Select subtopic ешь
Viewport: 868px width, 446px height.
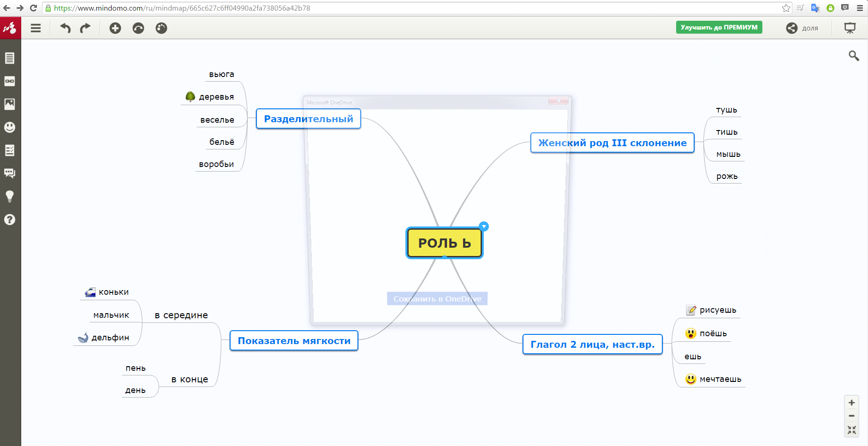(x=693, y=357)
